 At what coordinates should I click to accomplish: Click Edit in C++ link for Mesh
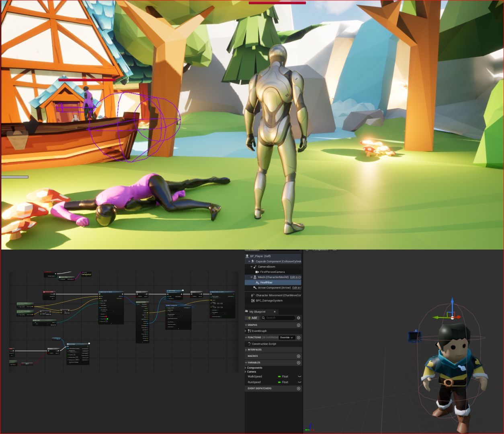[x=295, y=277]
